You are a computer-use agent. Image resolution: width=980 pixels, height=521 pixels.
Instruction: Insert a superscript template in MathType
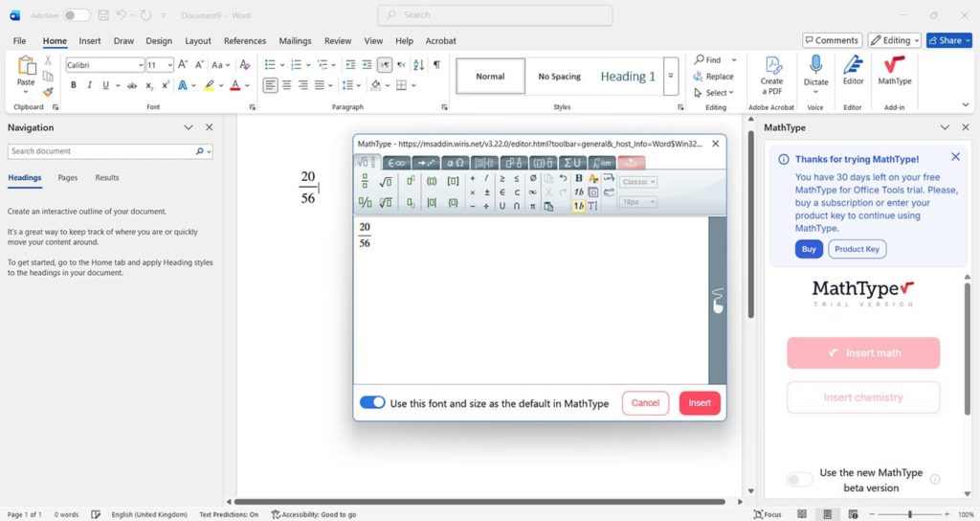click(x=411, y=181)
